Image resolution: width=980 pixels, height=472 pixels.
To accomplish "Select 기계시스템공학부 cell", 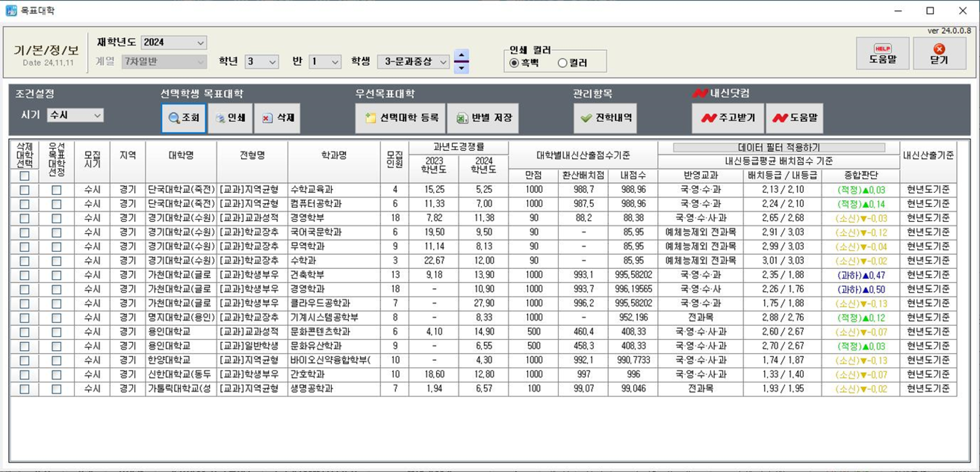I will pos(334,318).
